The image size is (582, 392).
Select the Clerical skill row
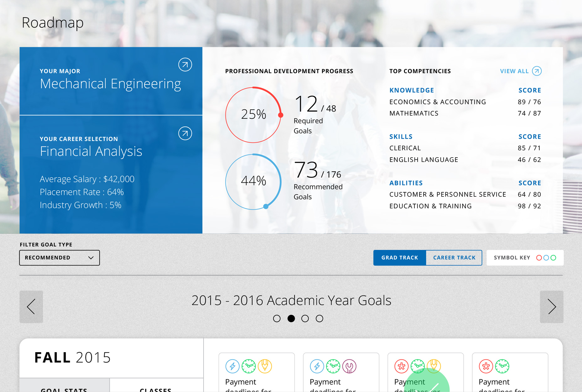click(465, 148)
